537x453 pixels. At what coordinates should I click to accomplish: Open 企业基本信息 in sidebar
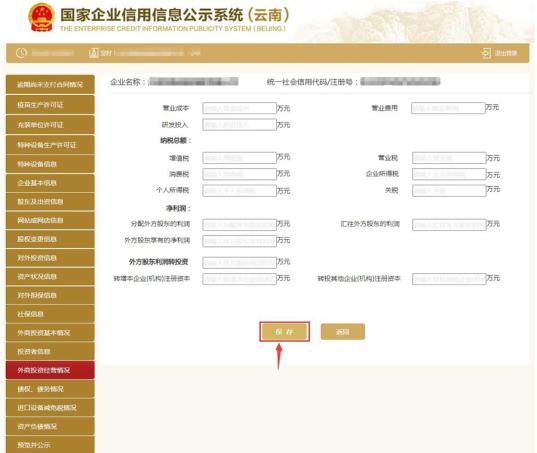(50, 183)
